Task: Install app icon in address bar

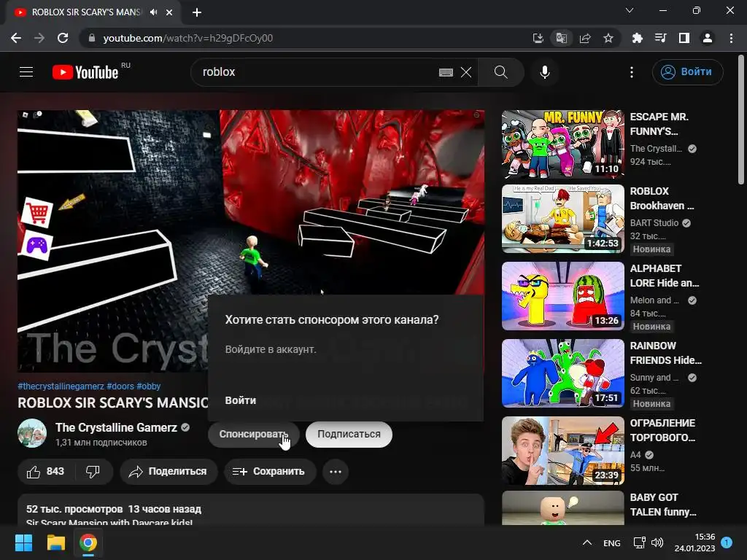Action: (538, 38)
